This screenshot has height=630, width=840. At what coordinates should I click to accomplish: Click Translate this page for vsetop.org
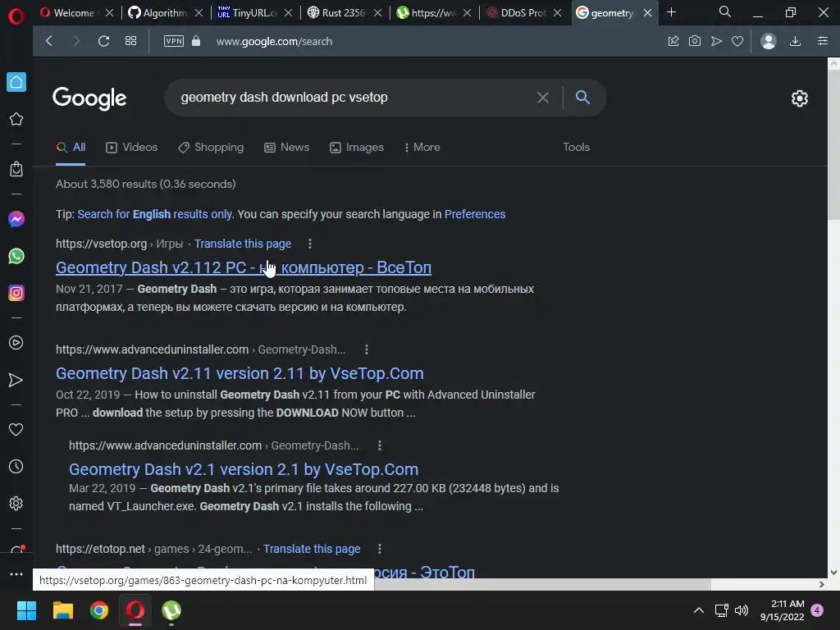[x=243, y=244]
